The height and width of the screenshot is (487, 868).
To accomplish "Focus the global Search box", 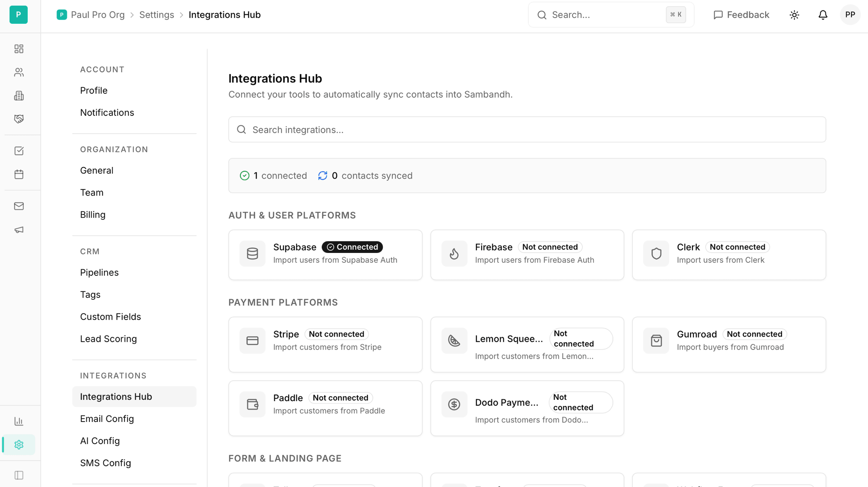I will (611, 15).
